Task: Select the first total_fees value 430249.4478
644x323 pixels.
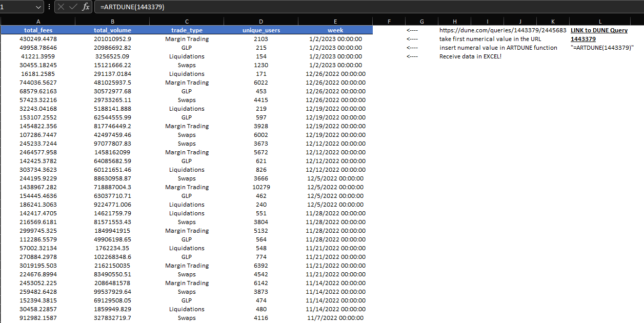Action: coord(38,39)
